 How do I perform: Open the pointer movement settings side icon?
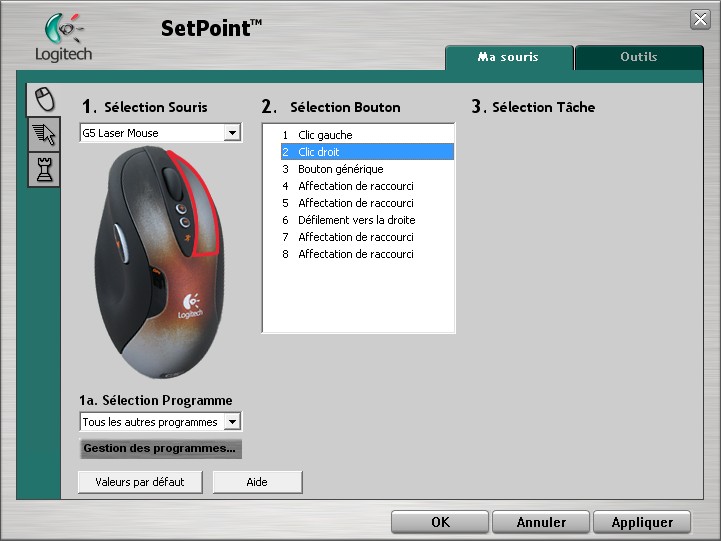tap(44, 134)
